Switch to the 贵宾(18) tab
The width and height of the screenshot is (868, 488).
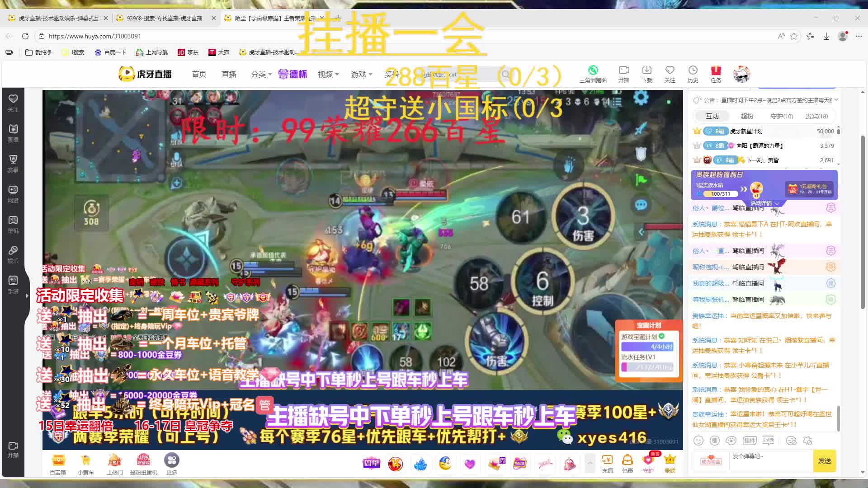(x=816, y=116)
